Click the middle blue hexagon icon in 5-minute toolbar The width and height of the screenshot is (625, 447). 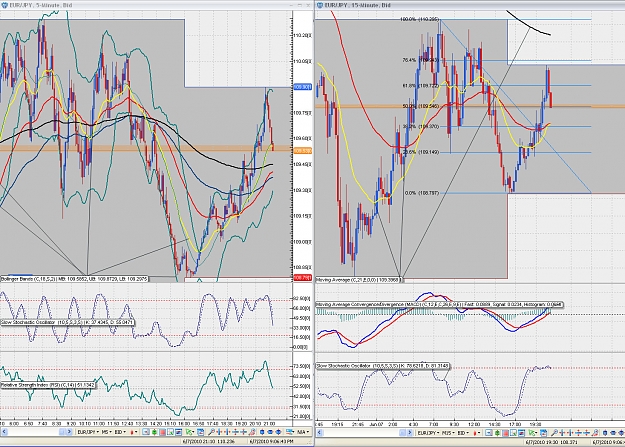(x=270, y=432)
